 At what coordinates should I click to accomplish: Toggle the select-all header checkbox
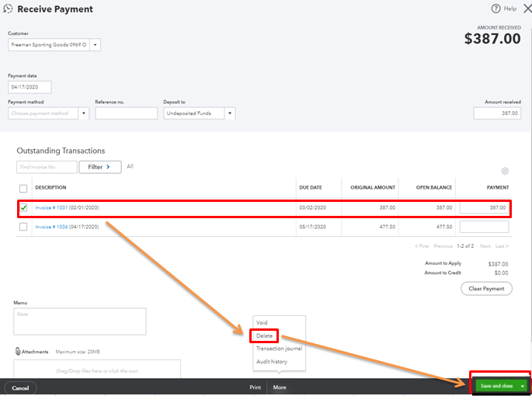23,188
